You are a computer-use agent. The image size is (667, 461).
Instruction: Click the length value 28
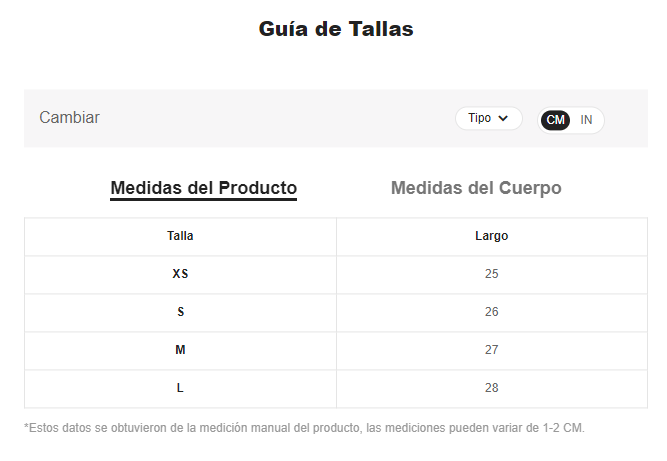(x=492, y=388)
